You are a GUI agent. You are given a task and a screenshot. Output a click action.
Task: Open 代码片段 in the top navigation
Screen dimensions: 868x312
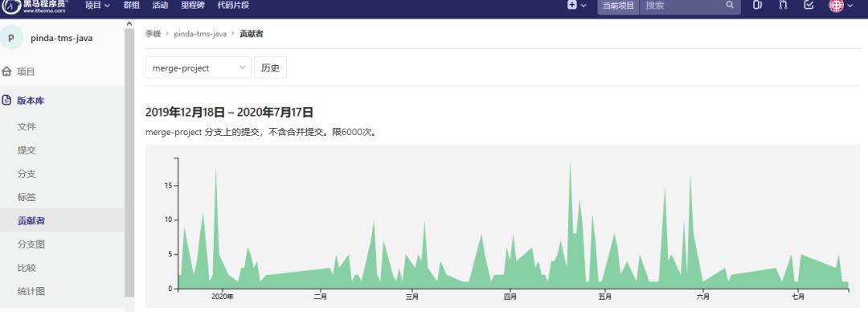pyautogui.click(x=233, y=6)
